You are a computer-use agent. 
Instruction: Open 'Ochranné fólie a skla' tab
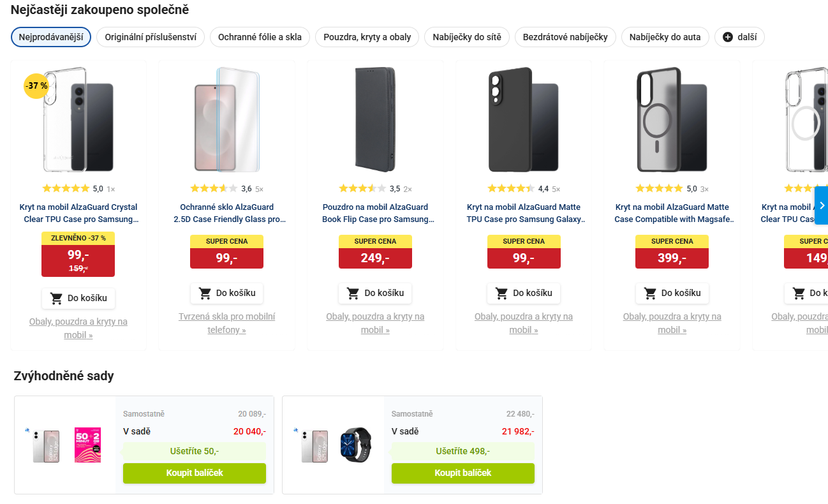tap(260, 37)
